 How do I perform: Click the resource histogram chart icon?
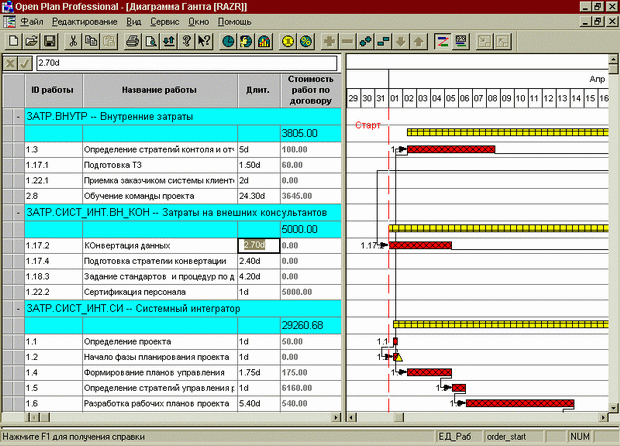(x=263, y=41)
